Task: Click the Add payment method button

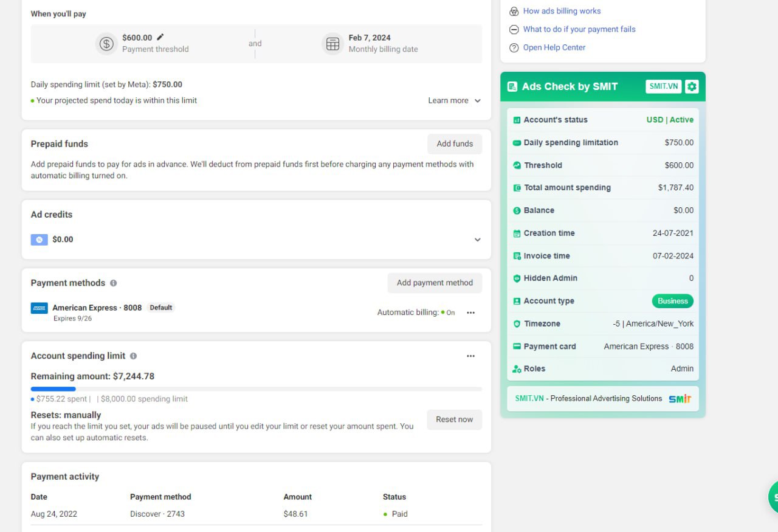Action: (x=435, y=283)
